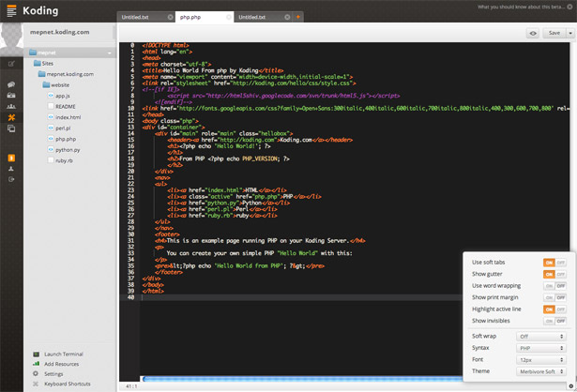Close the php.php tab
Image resolution: width=577 pixels, height=392 pixels.
coord(229,17)
